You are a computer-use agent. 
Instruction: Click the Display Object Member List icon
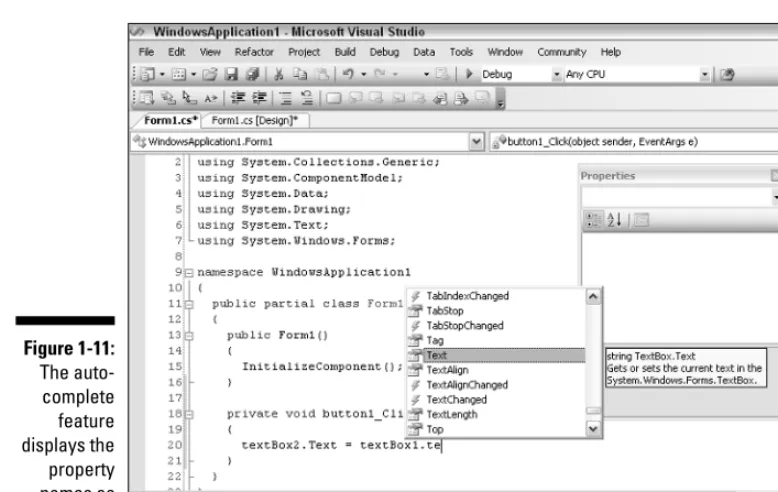point(146,98)
